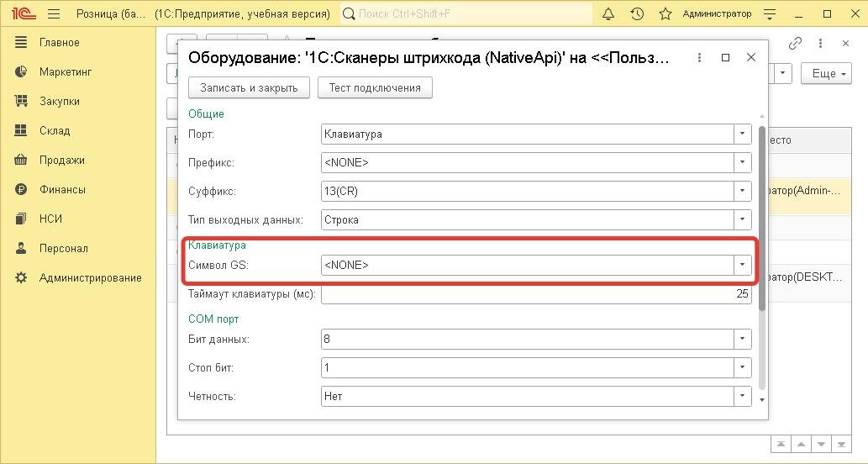
Task: Open favorites star icon
Action: click(665, 13)
